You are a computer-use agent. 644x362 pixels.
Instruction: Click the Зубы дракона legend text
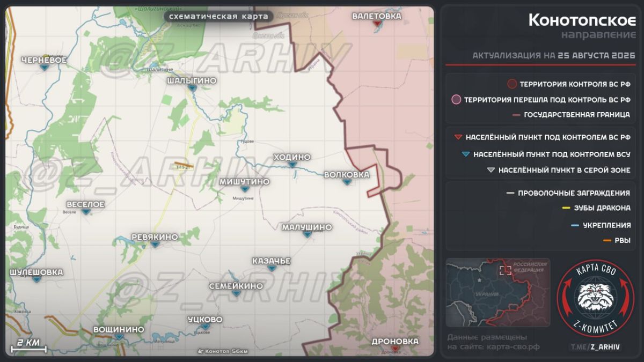(602, 208)
